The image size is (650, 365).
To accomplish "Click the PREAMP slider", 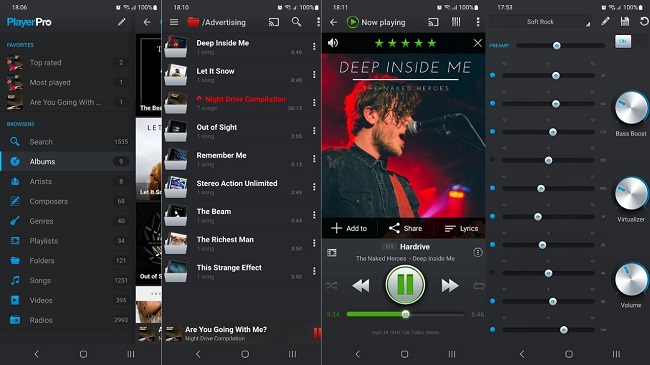I will point(560,46).
